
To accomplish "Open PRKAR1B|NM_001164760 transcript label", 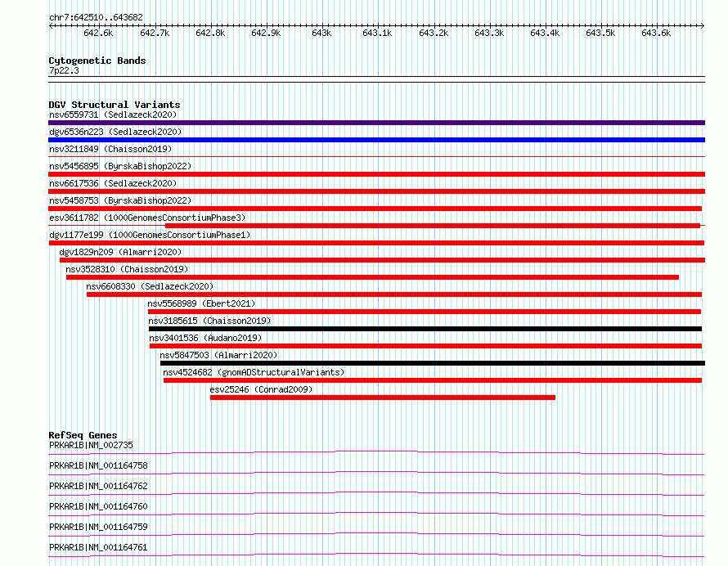I will click(98, 506).
